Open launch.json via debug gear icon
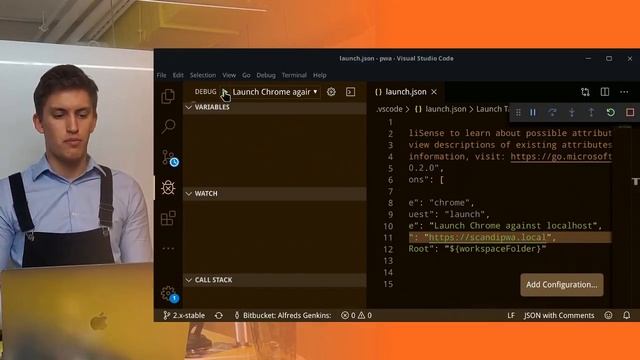The image size is (640, 360). [x=331, y=92]
